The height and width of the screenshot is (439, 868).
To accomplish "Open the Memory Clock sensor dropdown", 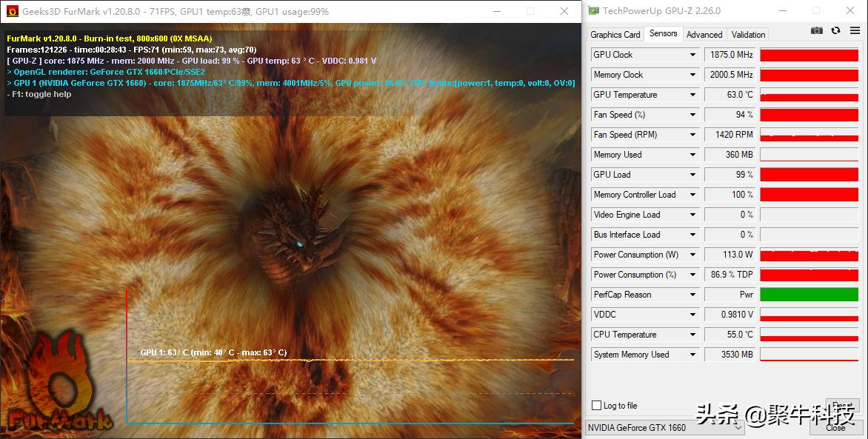I will [692, 75].
